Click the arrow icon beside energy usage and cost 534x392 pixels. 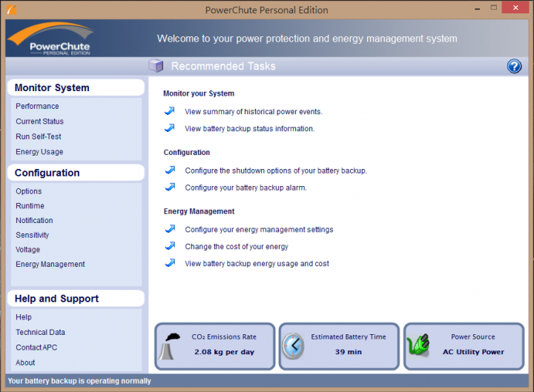[170, 263]
